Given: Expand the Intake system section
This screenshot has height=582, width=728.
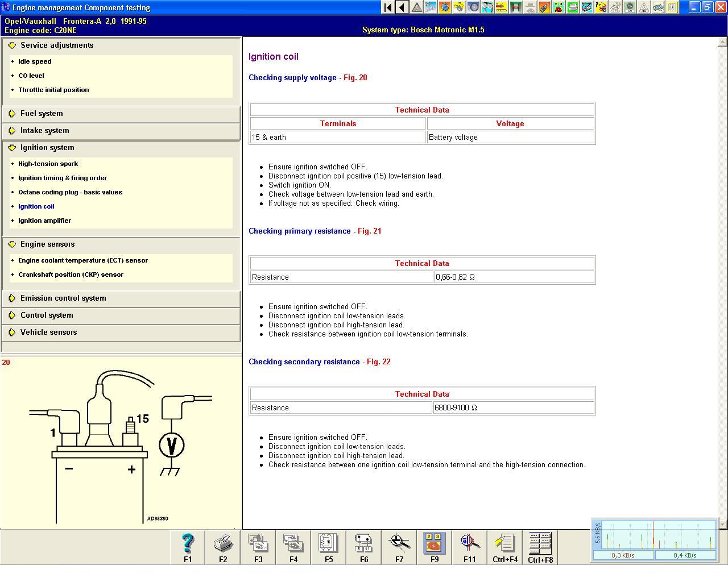Looking at the screenshot, I should click(44, 131).
